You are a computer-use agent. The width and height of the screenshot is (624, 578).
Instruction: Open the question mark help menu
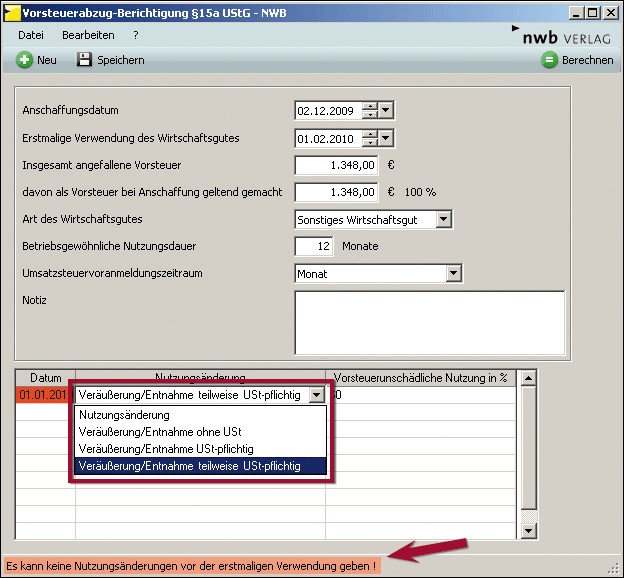click(x=136, y=35)
